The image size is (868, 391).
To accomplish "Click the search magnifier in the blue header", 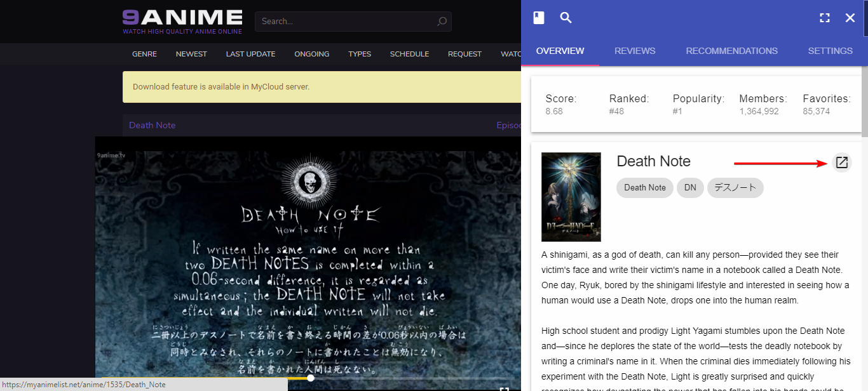I will coord(566,18).
